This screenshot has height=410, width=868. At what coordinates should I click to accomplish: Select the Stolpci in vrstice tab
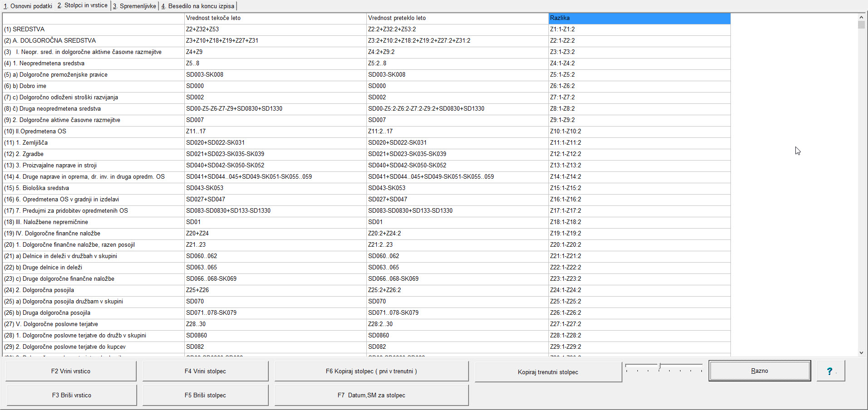tap(83, 5)
